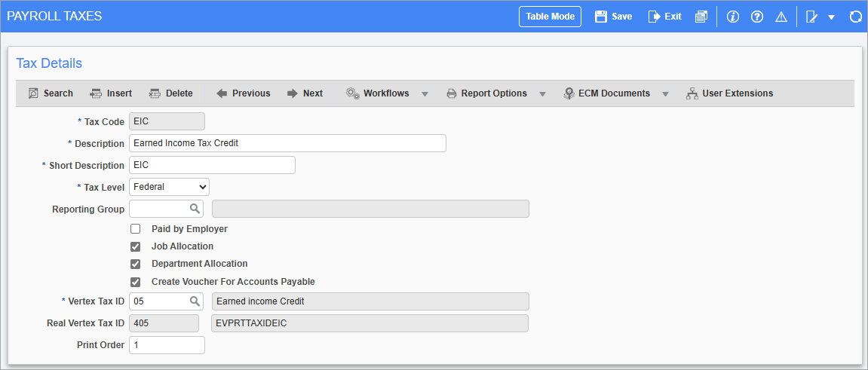
Task: Click the Earned income Credit description field
Action: point(370,301)
